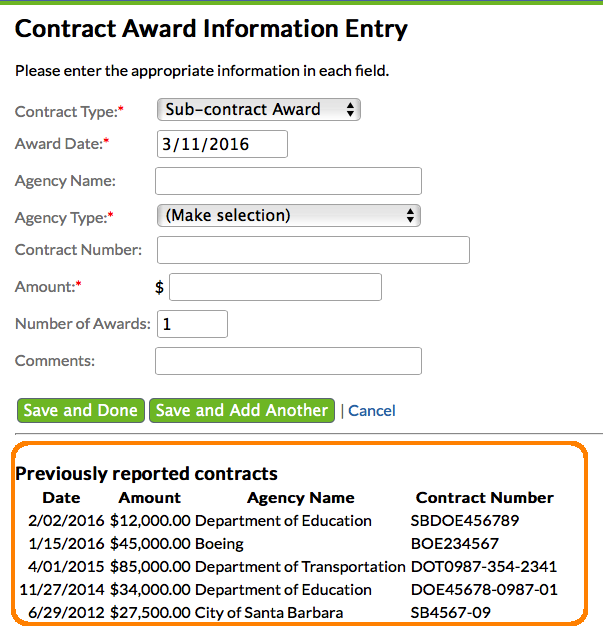Select the Department of Transportation entry
Image resolution: width=603 pixels, height=632 pixels.
click(x=300, y=567)
